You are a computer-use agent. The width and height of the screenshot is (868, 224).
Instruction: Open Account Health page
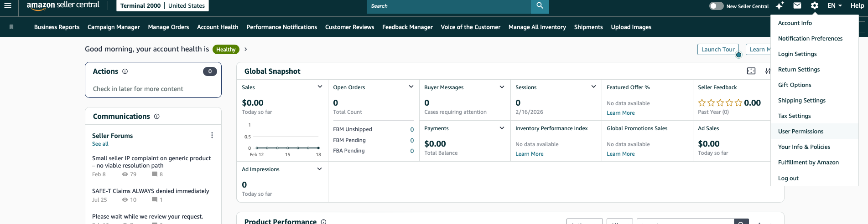[218, 27]
